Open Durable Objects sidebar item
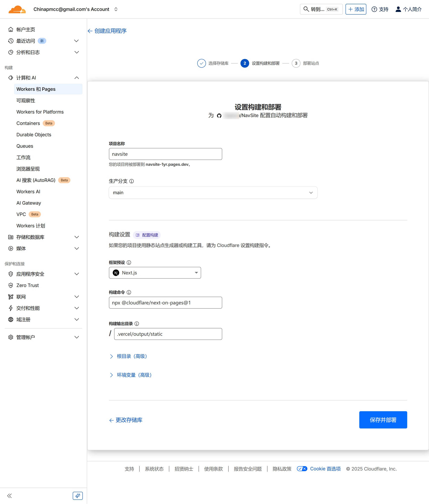The image size is (429, 504). (34, 135)
